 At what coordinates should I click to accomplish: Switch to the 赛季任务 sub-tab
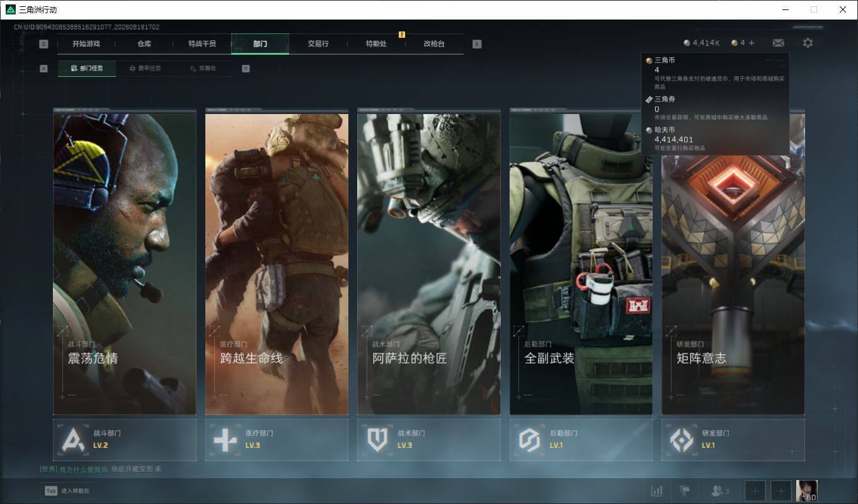coord(145,68)
